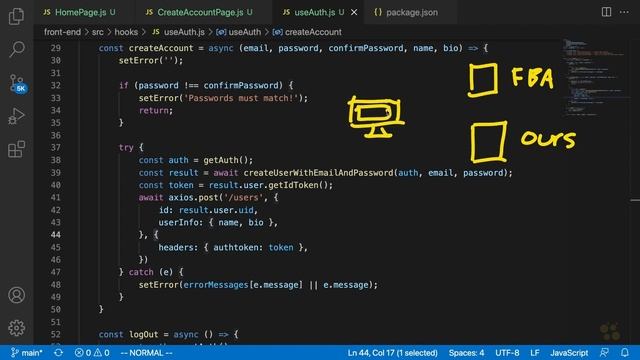640x360 pixels.
Task: Click the 'userInfo' key on line 43
Action: coord(178,222)
